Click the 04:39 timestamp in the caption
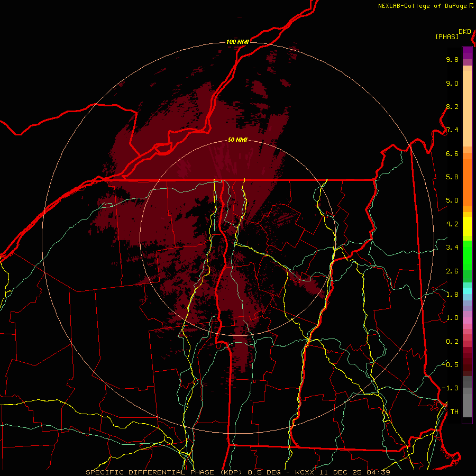The height and width of the screenshot is (476, 476). 378,472
